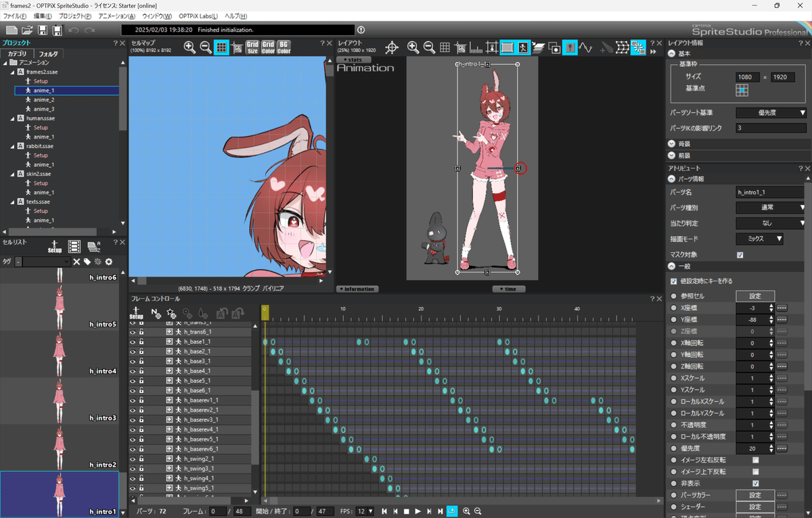Screen dimensions: 812x518
Task: Stop the animation playback
Action: pyautogui.click(x=407, y=511)
